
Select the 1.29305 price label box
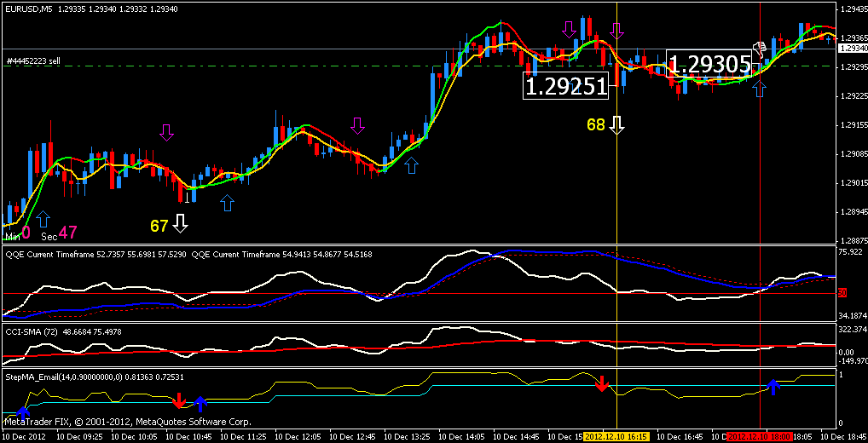(x=709, y=64)
